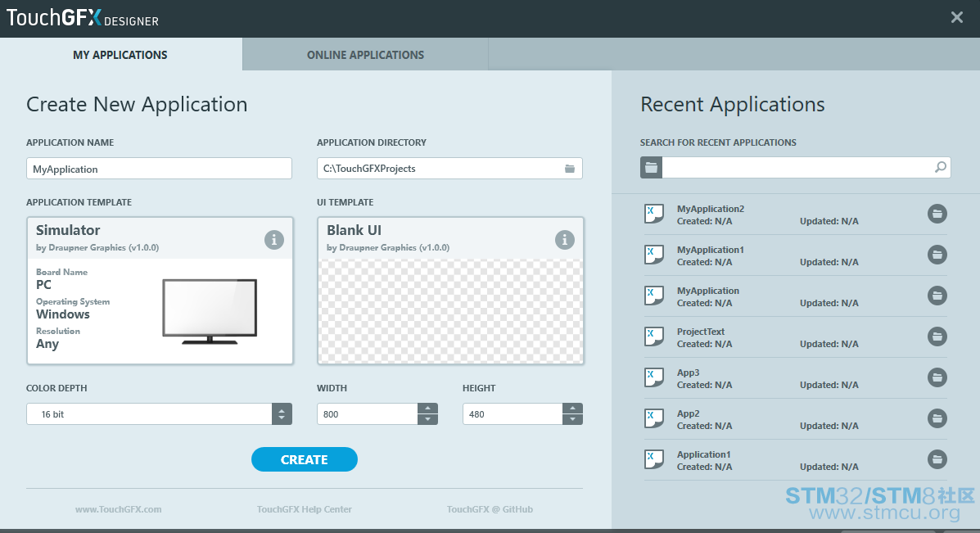Click the Height value field
This screenshot has height=533, width=980.
pyautogui.click(x=513, y=413)
